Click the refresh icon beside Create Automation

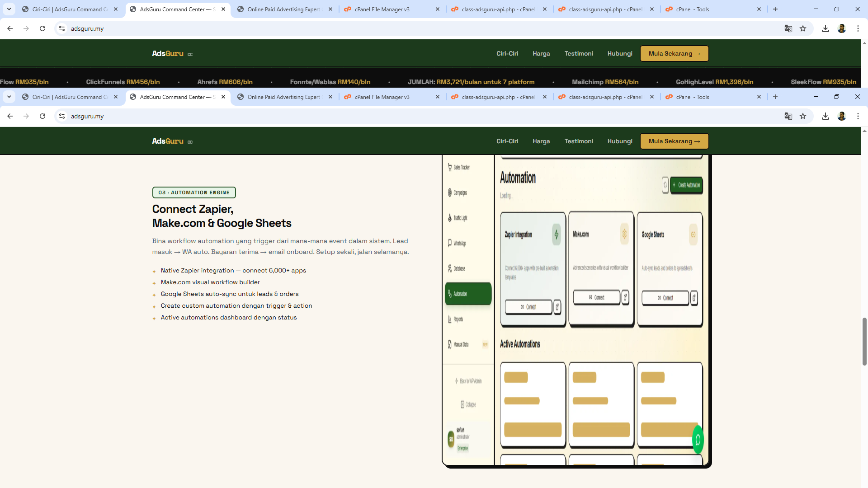665,185
